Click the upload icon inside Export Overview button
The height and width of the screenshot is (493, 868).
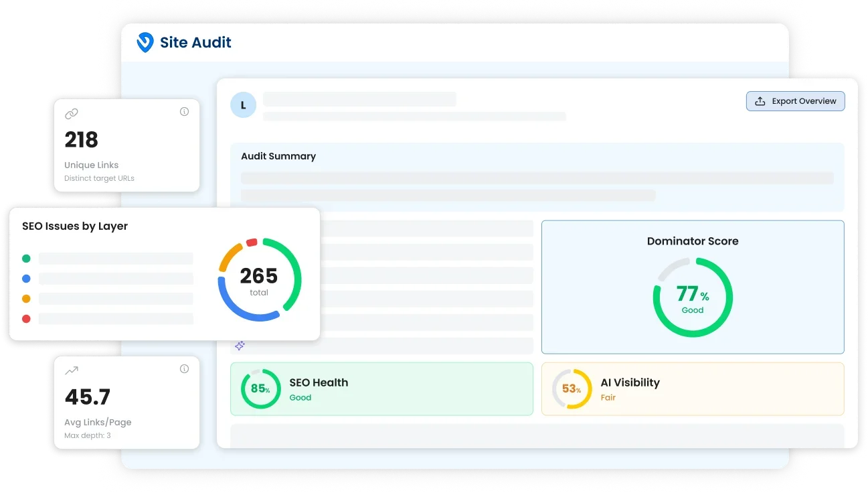(x=760, y=100)
